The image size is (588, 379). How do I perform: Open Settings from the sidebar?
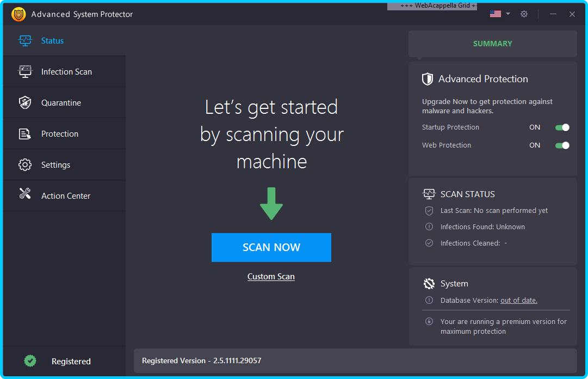[x=65, y=165]
